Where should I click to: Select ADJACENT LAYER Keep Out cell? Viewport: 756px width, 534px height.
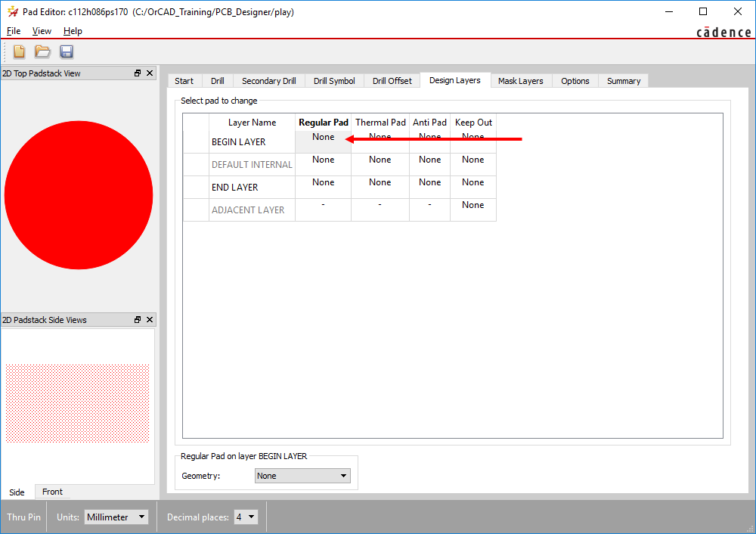coord(473,210)
